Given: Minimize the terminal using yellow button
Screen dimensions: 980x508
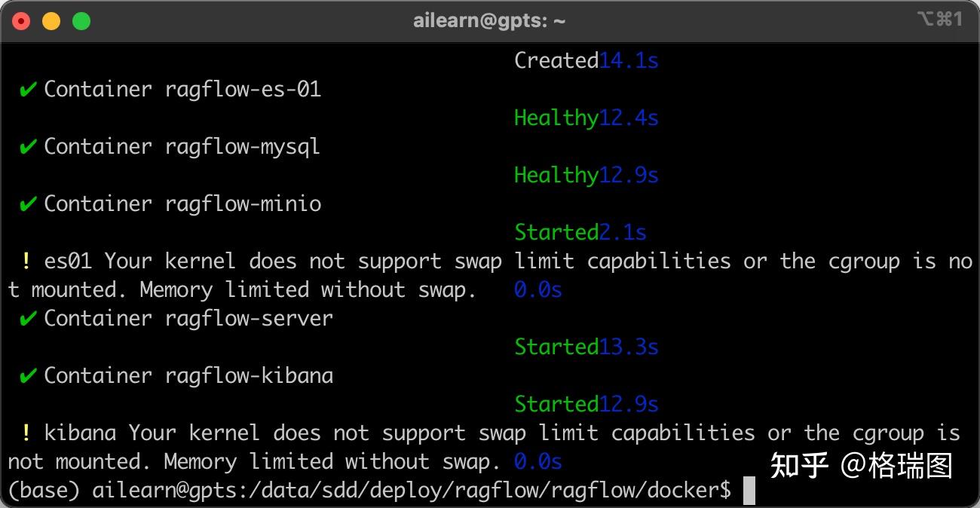Looking at the screenshot, I should point(51,21).
